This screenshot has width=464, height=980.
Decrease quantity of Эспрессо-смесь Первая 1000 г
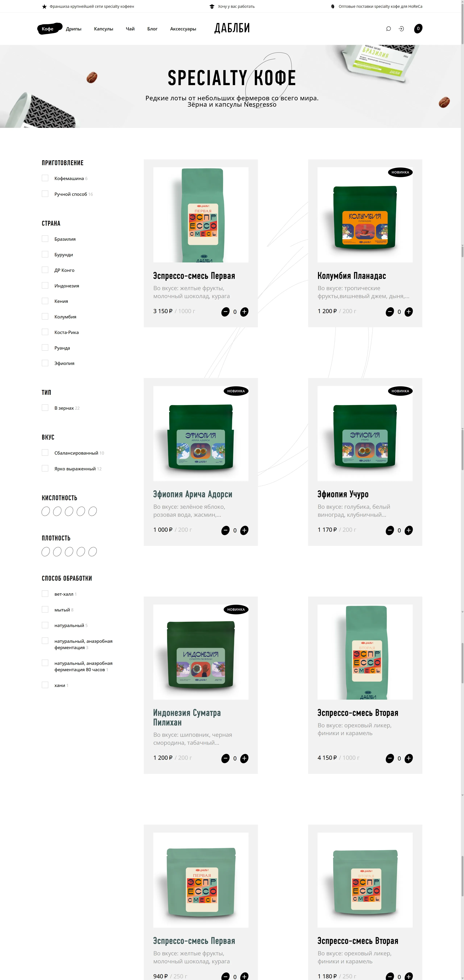(x=225, y=312)
